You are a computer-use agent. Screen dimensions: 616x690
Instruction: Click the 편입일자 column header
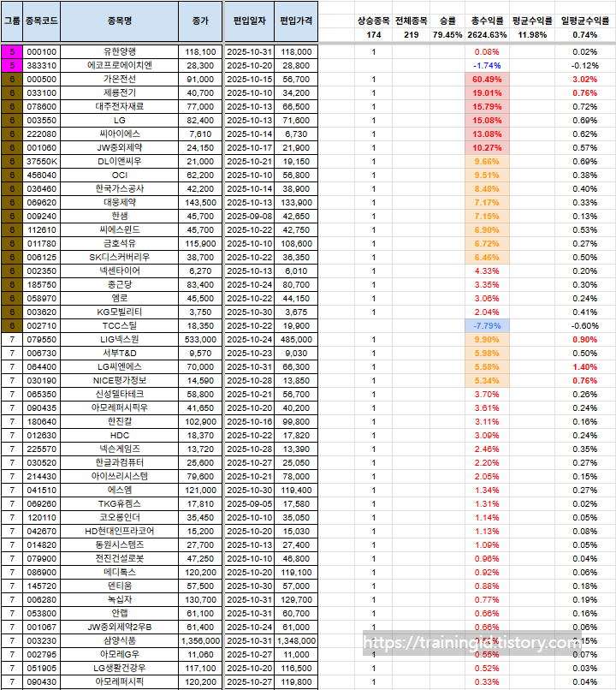[249, 21]
